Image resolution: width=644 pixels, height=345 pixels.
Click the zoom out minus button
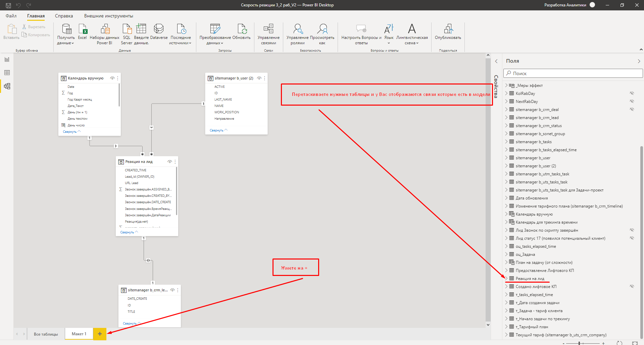tap(563, 343)
